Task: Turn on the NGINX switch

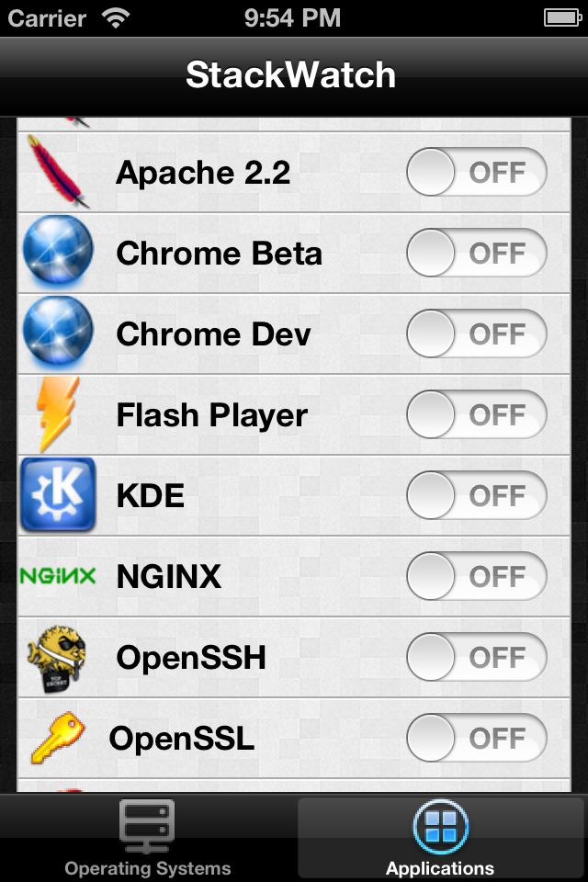Action: (x=477, y=577)
